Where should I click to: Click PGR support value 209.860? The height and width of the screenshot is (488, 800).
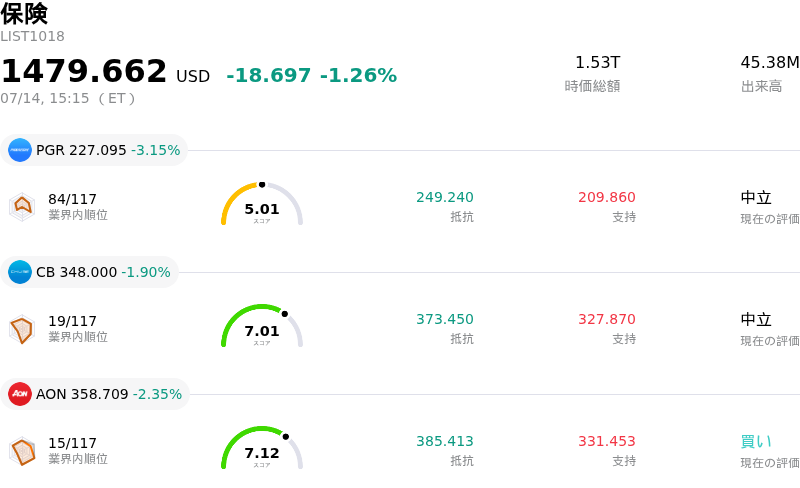click(x=607, y=197)
